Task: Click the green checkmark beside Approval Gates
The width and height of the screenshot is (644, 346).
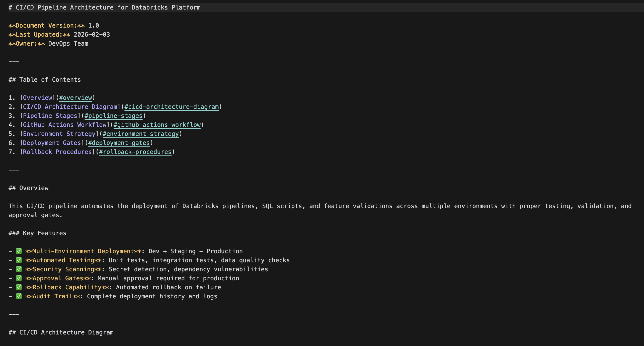Action: coord(19,278)
